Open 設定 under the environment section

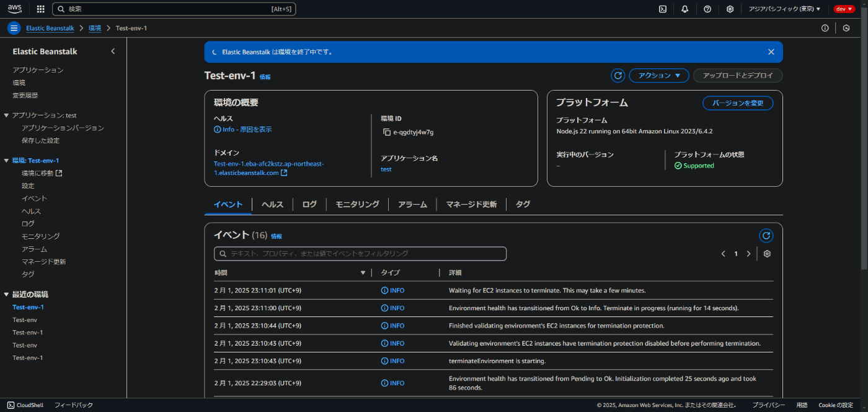click(28, 186)
